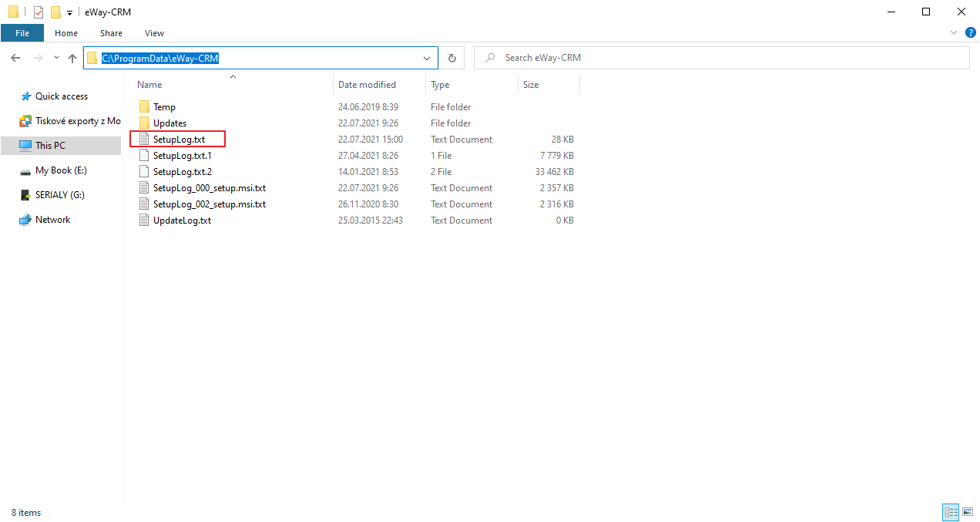Select SetupLog_002_setup.msi.txt file icon
The width and height of the screenshot is (980, 522).
(x=144, y=204)
